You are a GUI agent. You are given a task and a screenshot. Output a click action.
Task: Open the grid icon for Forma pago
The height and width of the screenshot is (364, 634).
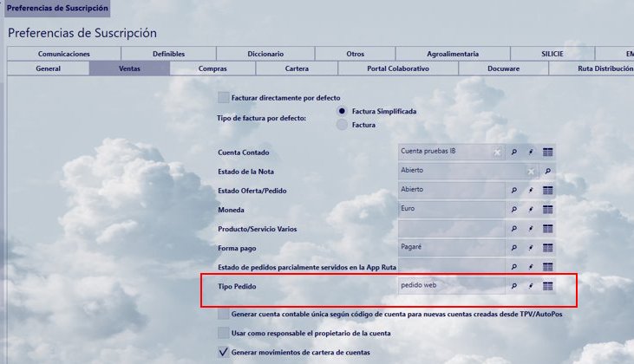(x=548, y=248)
